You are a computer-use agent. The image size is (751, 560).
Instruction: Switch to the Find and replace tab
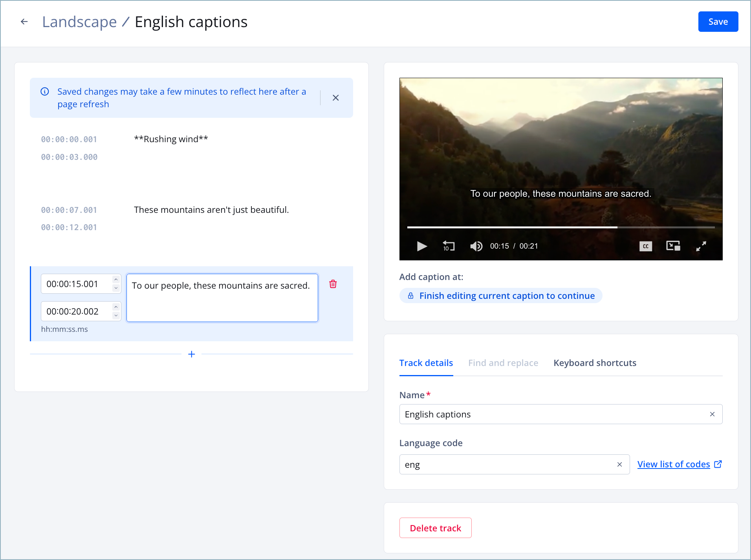[503, 363]
